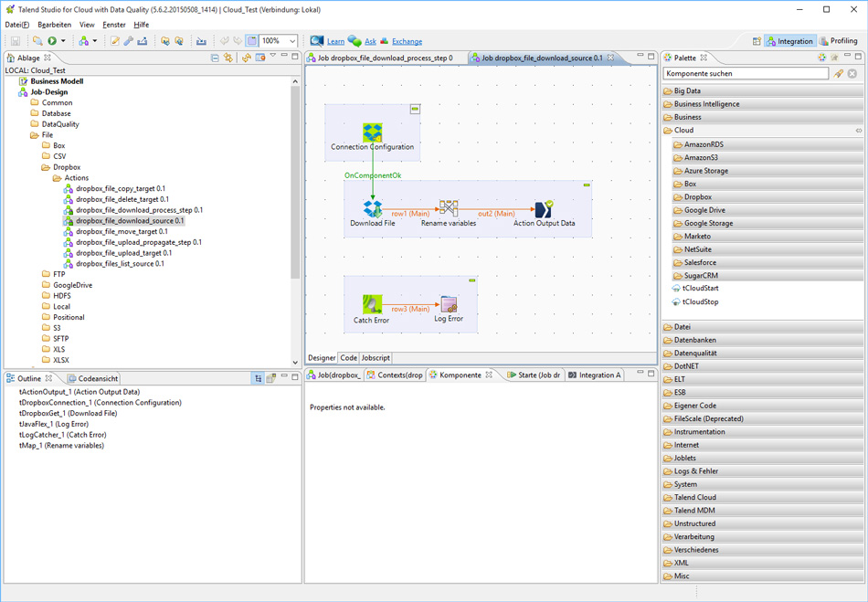
Task: Click the green Run job toolbar icon
Action: click(52, 41)
